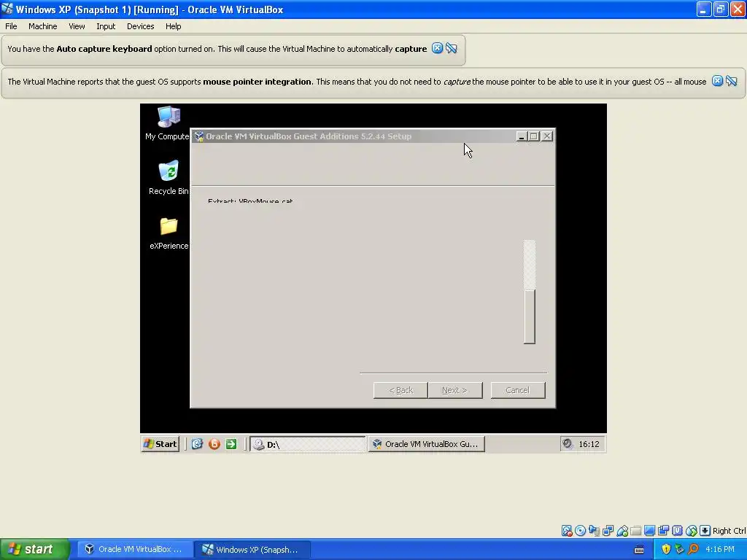Switch to Oracle VM VirtualBox Manager taskbar button
The height and width of the screenshot is (560, 747).
point(134,550)
